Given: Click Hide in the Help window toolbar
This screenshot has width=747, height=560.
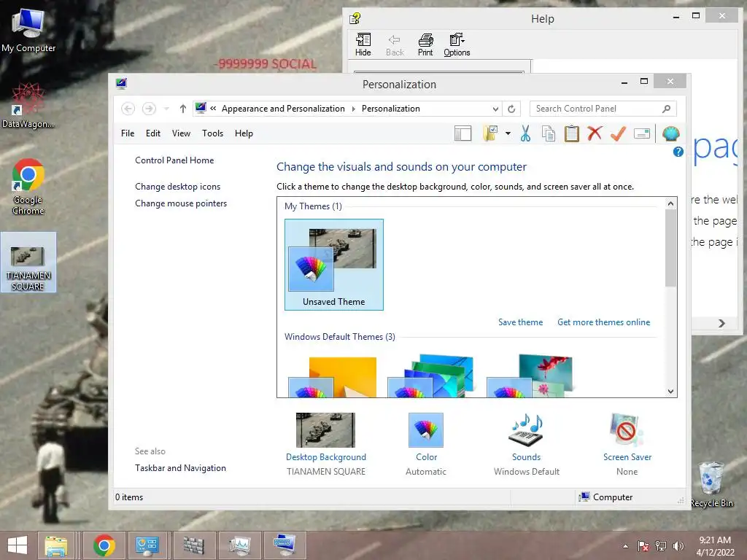Looking at the screenshot, I should click(x=363, y=44).
